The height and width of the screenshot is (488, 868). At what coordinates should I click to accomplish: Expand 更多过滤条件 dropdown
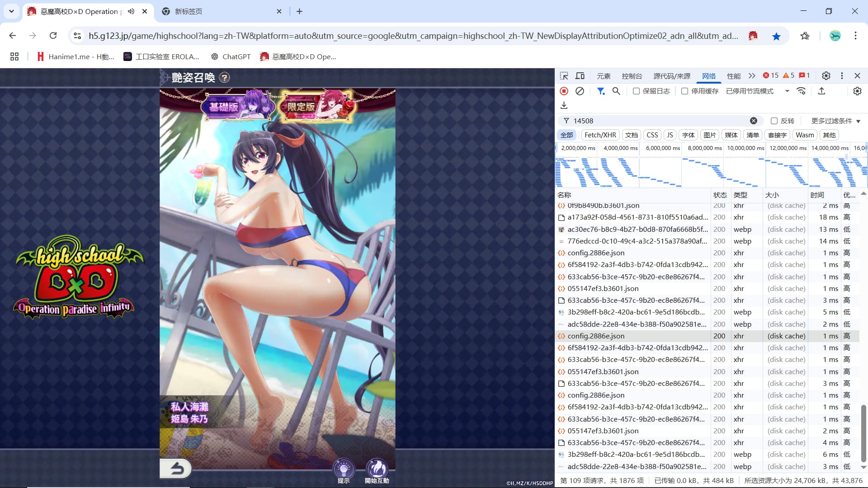[835, 121]
